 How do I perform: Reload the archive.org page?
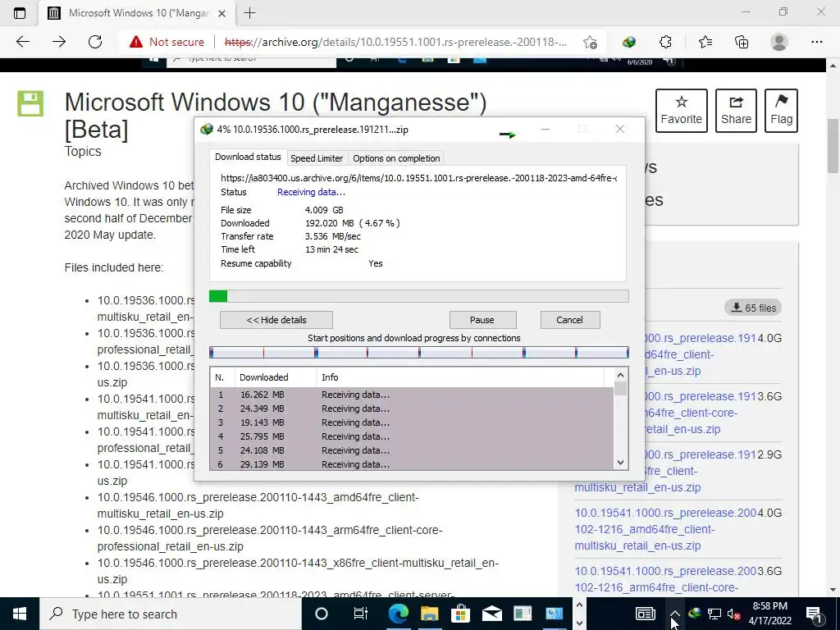[95, 42]
